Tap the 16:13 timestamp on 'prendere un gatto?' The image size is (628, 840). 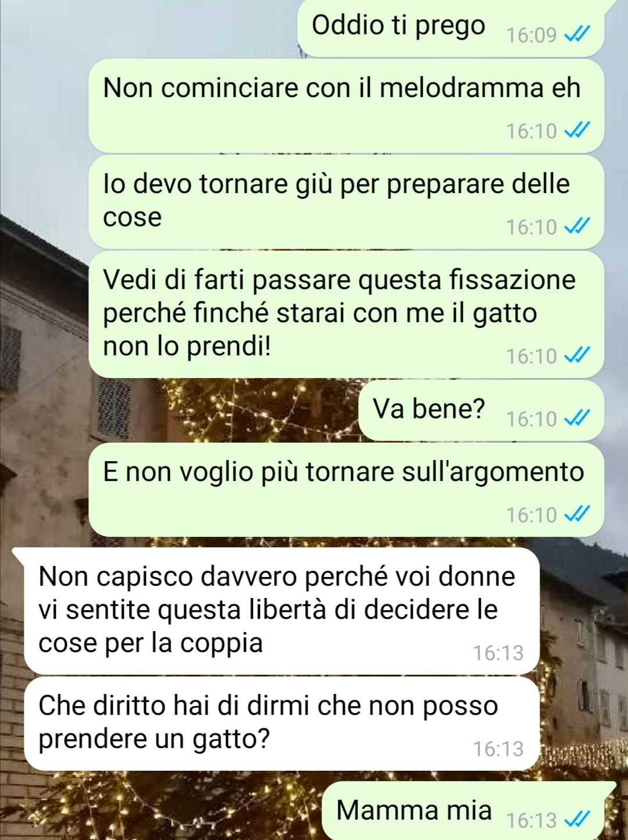(x=498, y=749)
